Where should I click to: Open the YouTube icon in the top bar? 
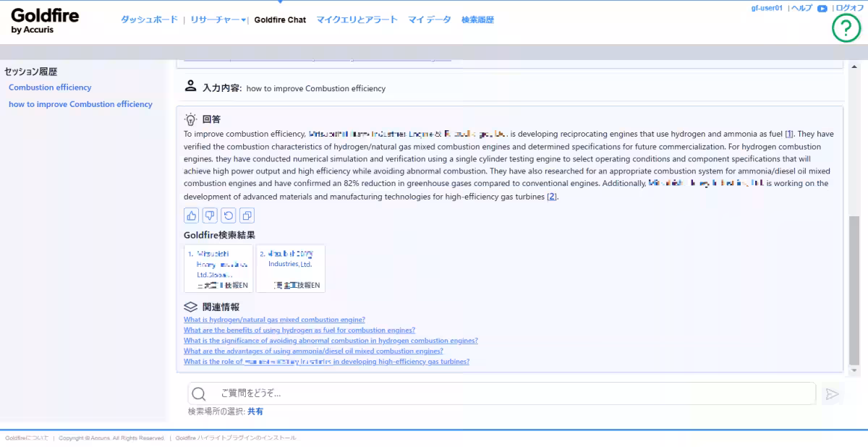[824, 8]
